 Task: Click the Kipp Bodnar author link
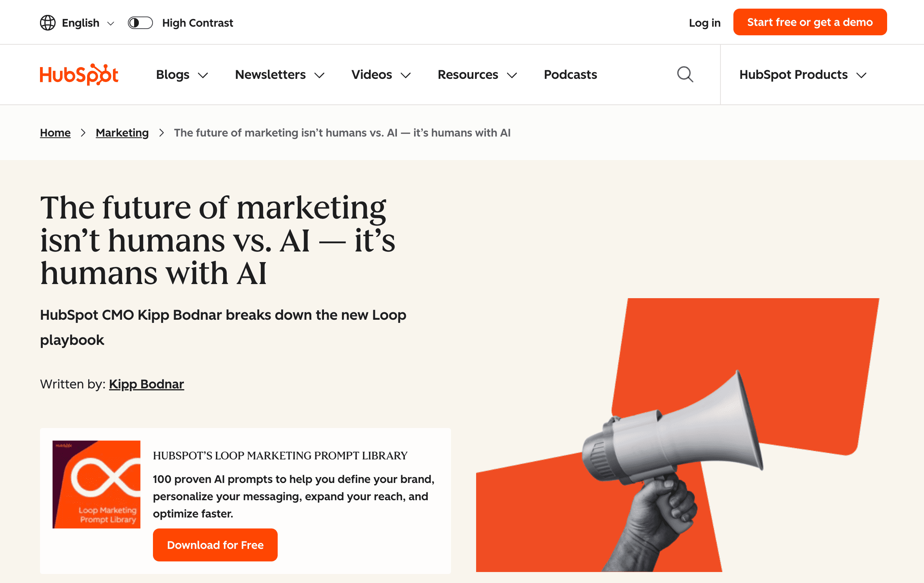pyautogui.click(x=146, y=384)
